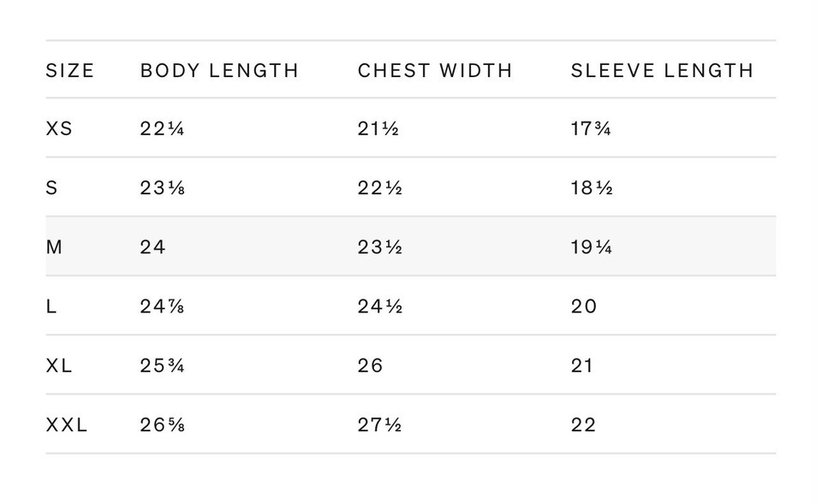This screenshot has width=822, height=504.
Task: Click the BODY LENGTH column header
Action: pos(220,70)
